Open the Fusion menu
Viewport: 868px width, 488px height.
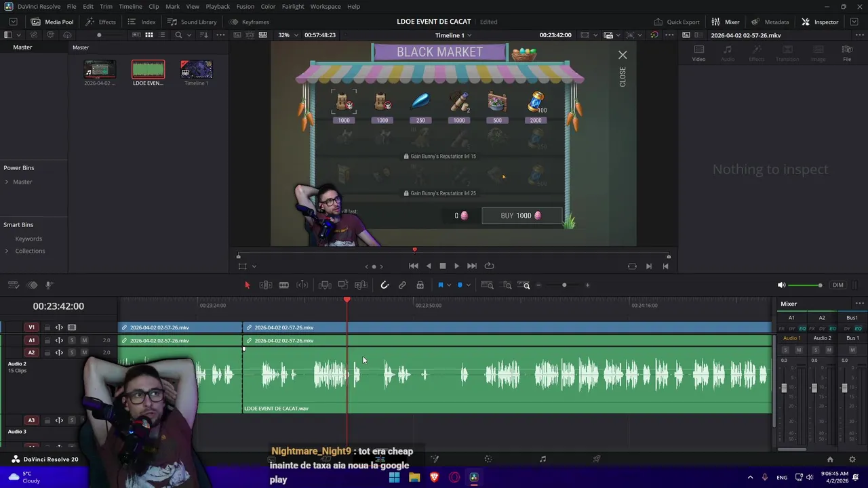245,6
